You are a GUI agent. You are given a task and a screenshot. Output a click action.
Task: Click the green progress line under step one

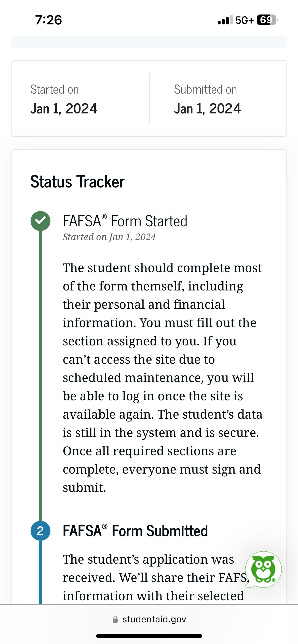click(x=40, y=369)
